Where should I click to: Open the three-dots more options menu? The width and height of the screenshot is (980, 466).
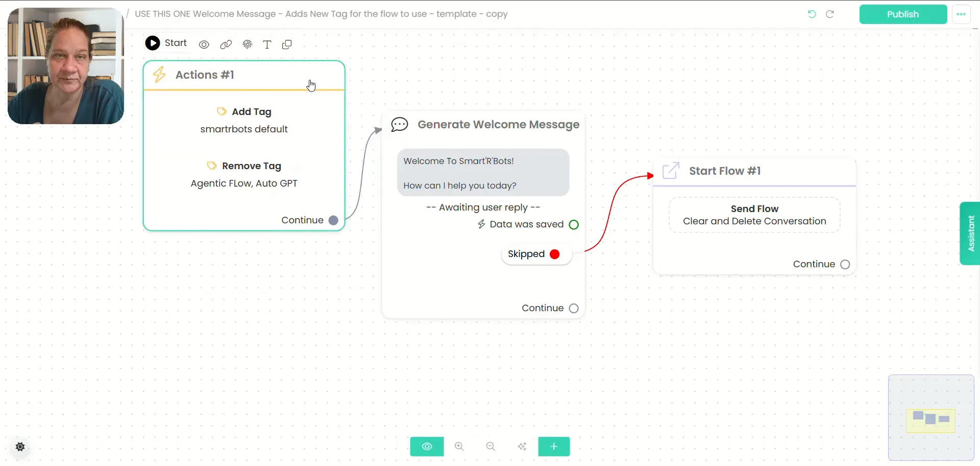[961, 14]
